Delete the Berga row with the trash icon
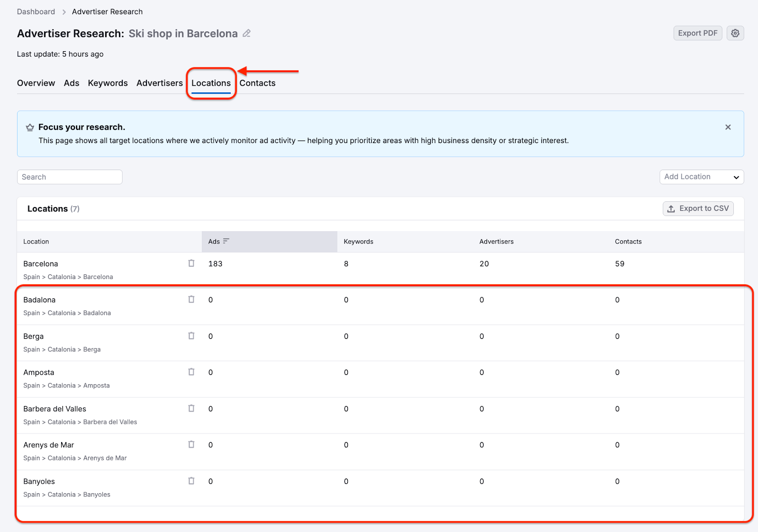Viewport: 758px width, 532px height. [191, 335]
